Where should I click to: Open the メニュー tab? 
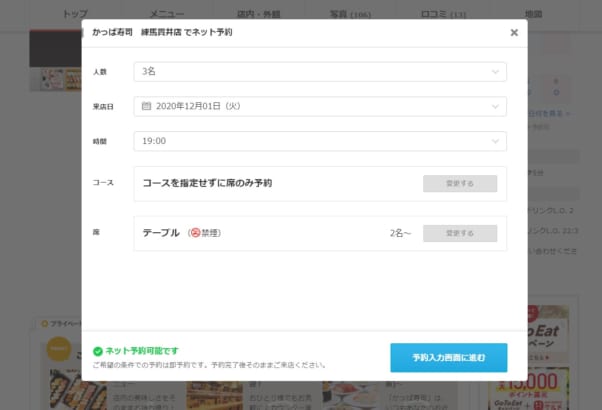166,14
